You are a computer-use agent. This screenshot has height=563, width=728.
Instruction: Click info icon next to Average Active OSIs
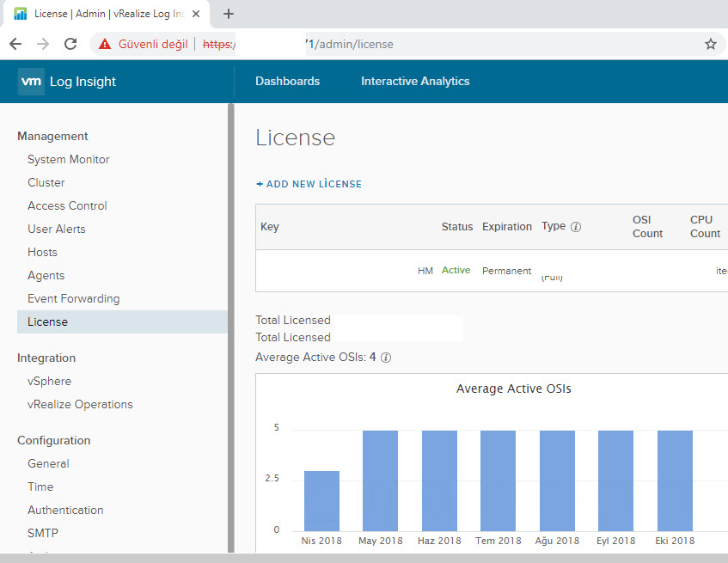pyautogui.click(x=386, y=358)
